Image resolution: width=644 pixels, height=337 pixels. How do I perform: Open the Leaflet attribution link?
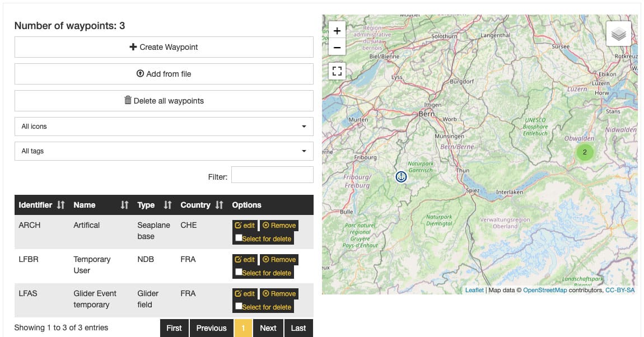[474, 290]
